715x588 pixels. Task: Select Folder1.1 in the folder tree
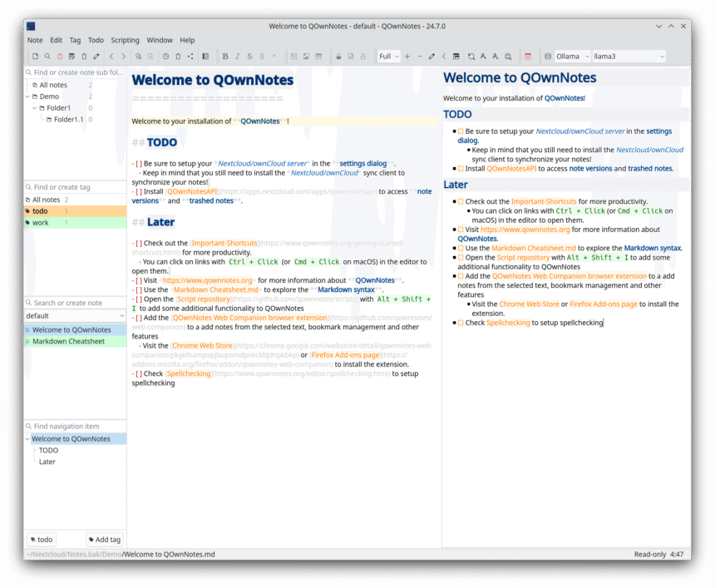[x=68, y=120]
